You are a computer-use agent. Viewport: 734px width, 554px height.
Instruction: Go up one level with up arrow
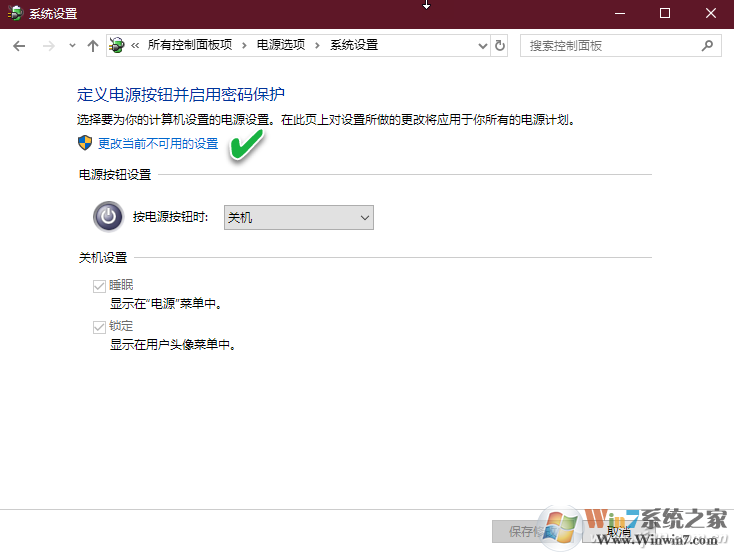pyautogui.click(x=93, y=46)
